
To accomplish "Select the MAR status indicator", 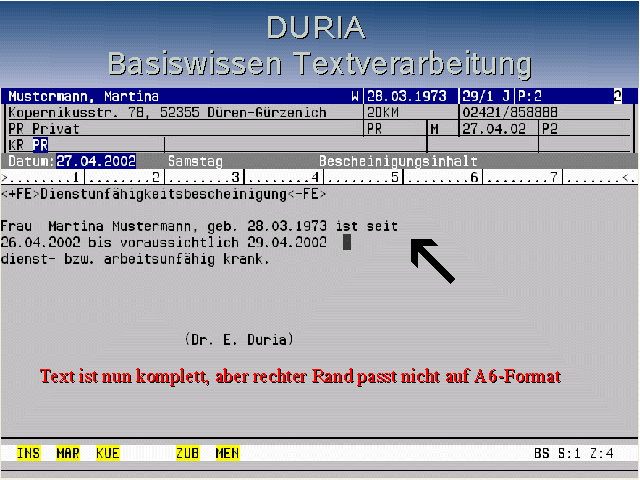I will pyautogui.click(x=68, y=453).
